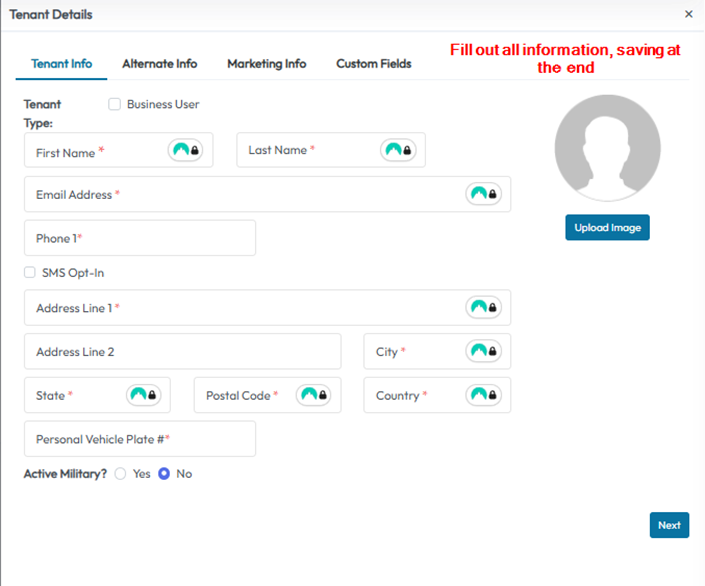Image resolution: width=705 pixels, height=586 pixels.
Task: Click the tenant profile avatar placeholder
Action: (x=607, y=149)
